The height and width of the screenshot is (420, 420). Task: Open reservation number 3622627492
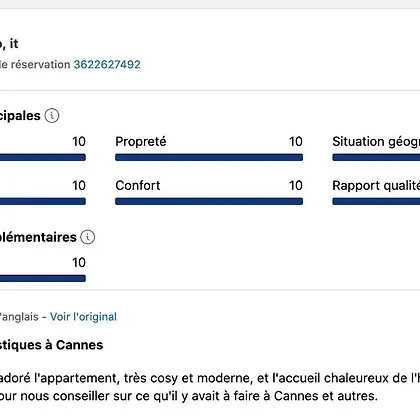tap(107, 64)
